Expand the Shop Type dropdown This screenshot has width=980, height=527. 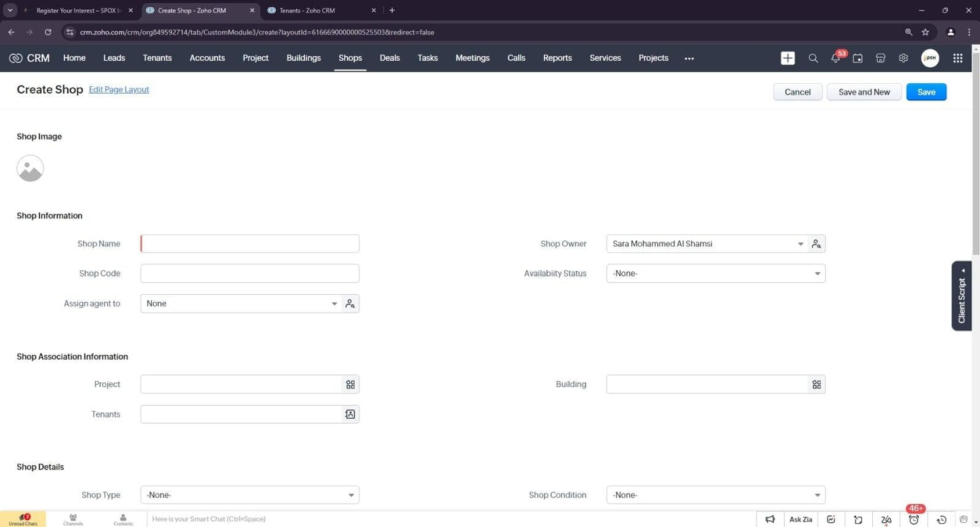tap(351, 495)
